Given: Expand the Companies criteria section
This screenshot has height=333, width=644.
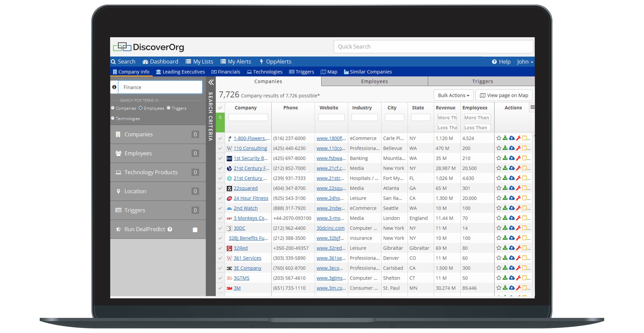Looking at the screenshot, I should (158, 134).
